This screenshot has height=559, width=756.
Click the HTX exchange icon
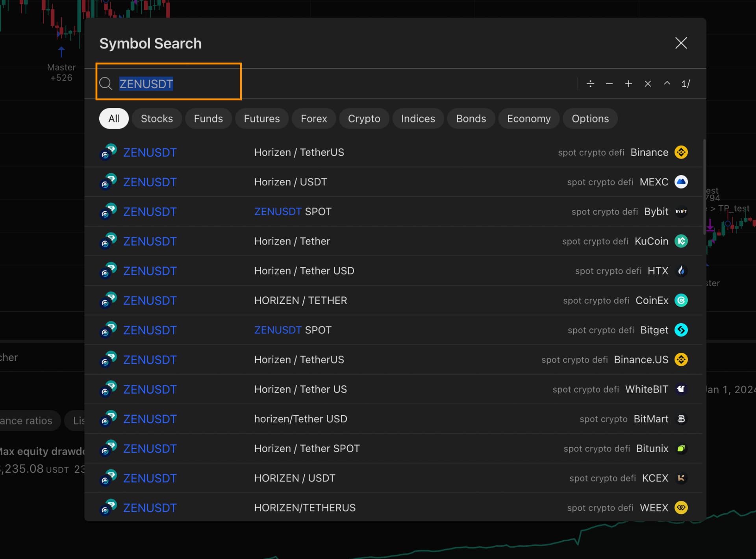click(682, 270)
